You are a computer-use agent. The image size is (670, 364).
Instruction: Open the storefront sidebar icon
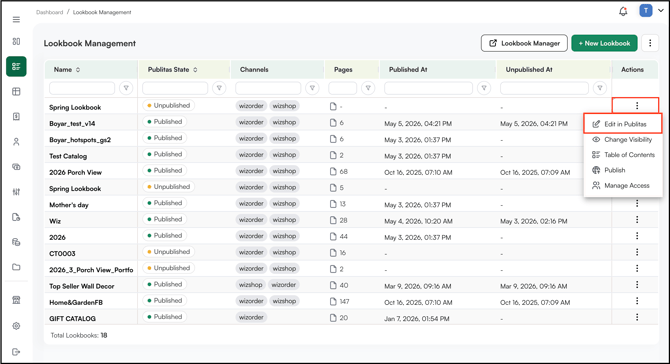16,300
